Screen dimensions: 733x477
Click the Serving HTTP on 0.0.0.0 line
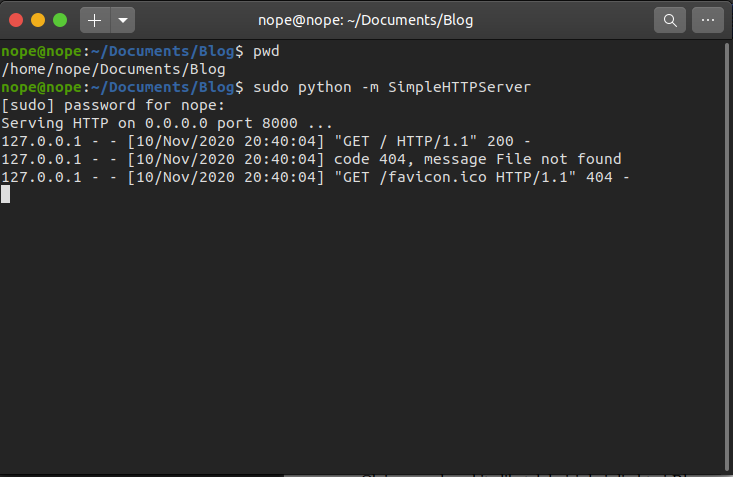pos(167,123)
